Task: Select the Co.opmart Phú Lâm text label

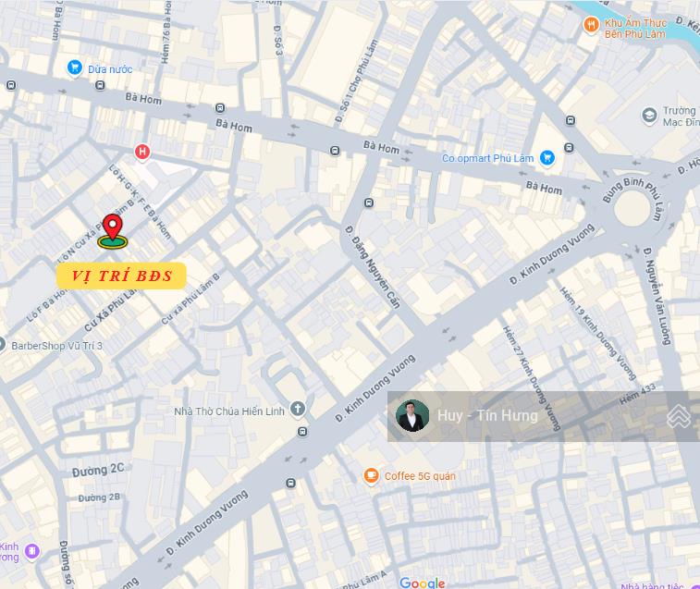Action: point(487,158)
